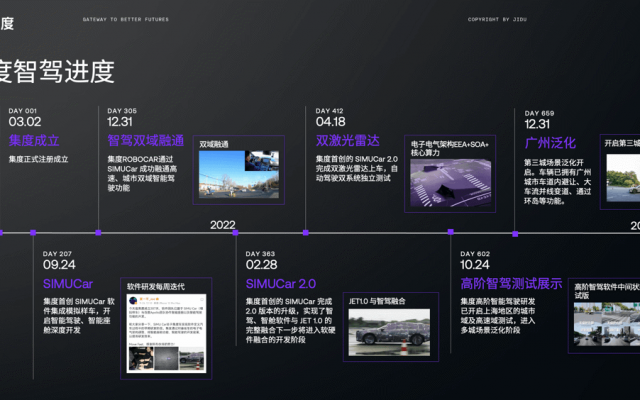Screen dimensions: 640x400
Task: Click the date 03.02
Action: point(25,122)
